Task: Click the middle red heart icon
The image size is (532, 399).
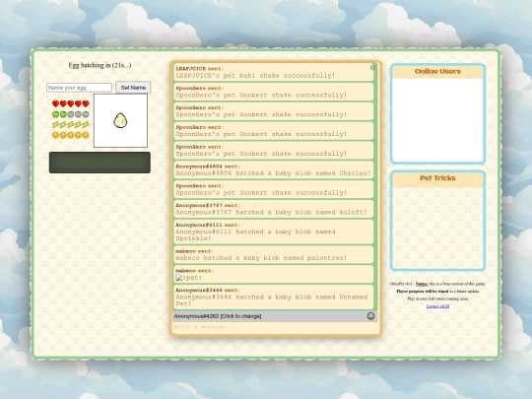Action: tap(71, 103)
